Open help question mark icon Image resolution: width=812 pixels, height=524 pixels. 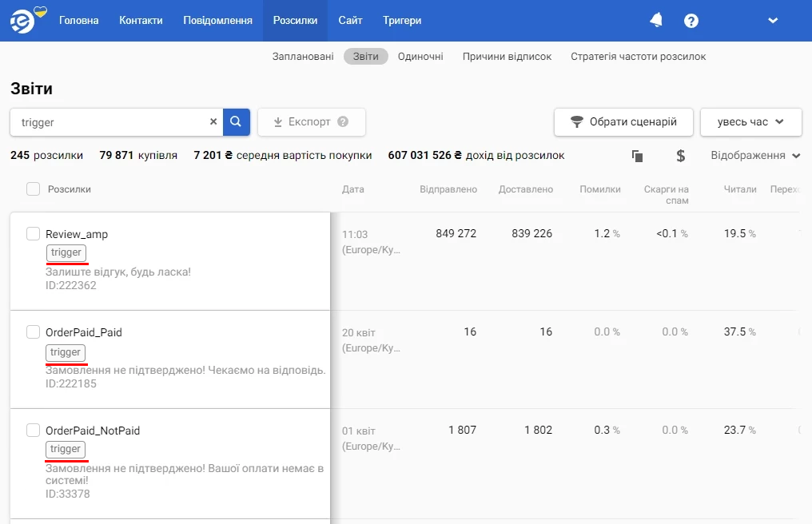[691, 21]
